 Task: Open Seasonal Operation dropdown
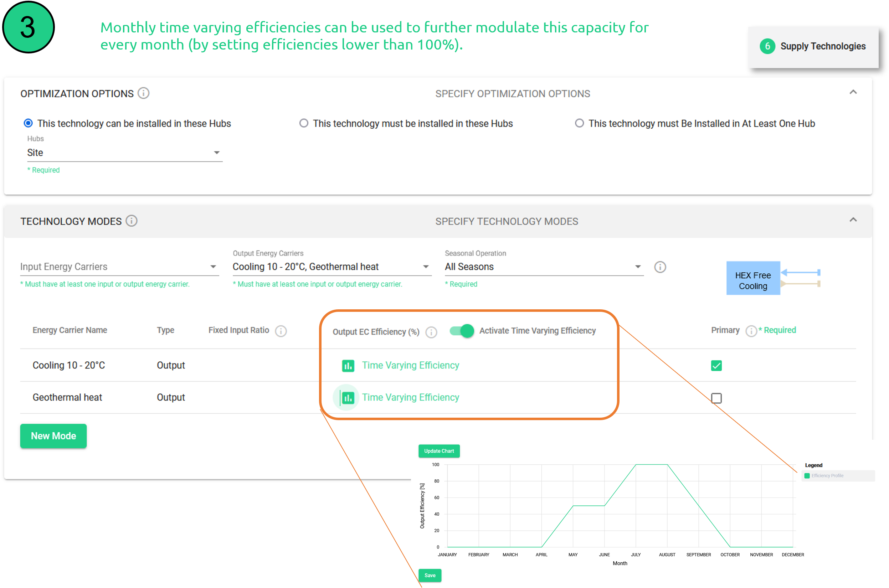pos(543,267)
